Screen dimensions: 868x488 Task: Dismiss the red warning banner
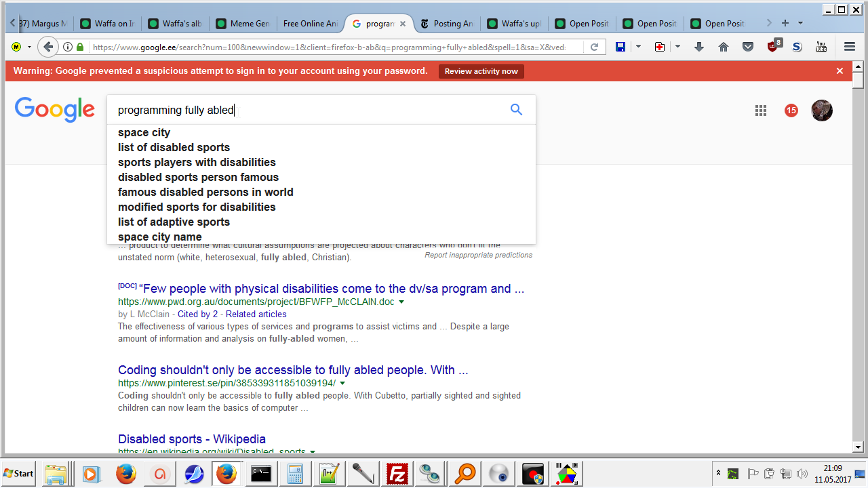[840, 71]
